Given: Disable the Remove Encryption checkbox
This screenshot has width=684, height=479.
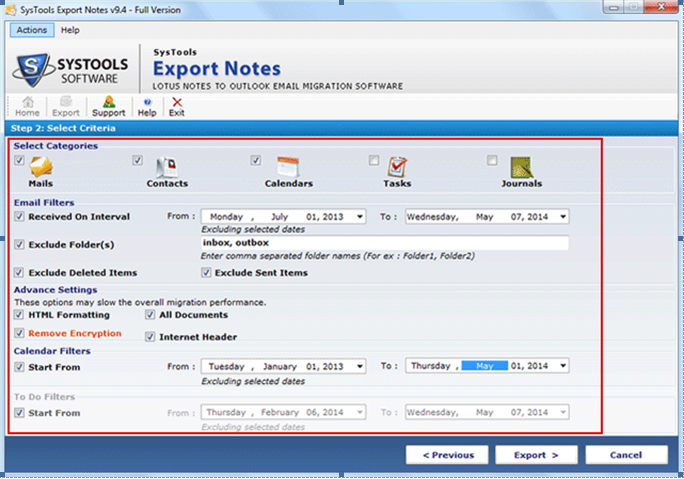Looking at the screenshot, I should [x=20, y=334].
